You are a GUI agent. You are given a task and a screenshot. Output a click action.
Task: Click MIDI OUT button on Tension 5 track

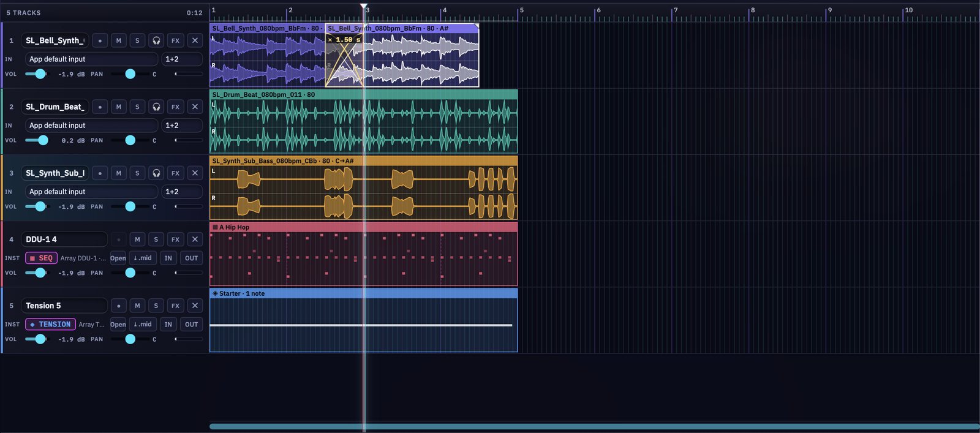pos(192,324)
